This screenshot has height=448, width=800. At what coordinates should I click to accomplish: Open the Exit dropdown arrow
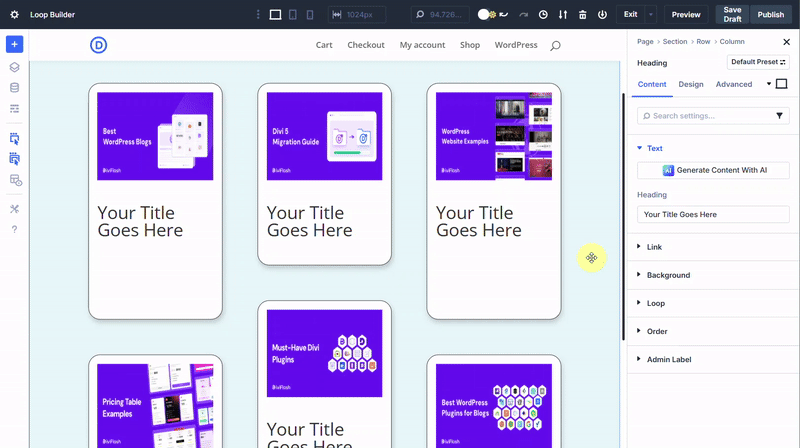pyautogui.click(x=651, y=14)
